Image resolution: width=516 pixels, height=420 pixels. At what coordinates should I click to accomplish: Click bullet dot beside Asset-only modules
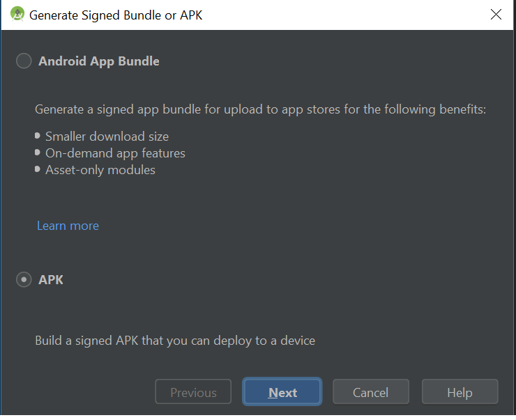[x=38, y=169]
